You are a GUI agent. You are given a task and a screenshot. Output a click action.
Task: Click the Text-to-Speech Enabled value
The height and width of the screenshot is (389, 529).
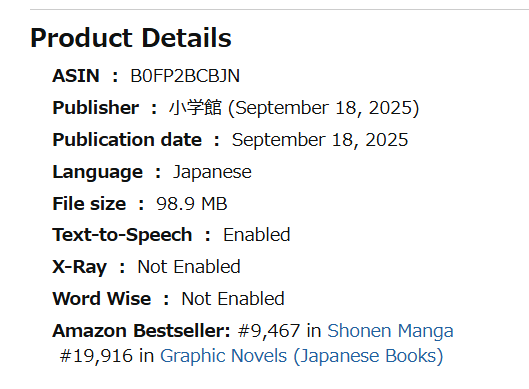pyautogui.click(x=257, y=235)
